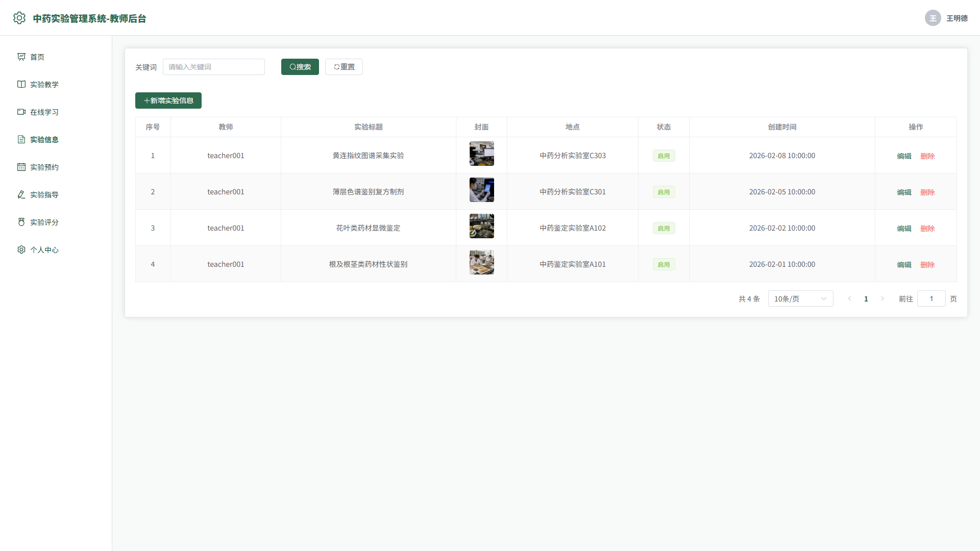
Task: Click the 共 4 条 total count
Action: (749, 299)
